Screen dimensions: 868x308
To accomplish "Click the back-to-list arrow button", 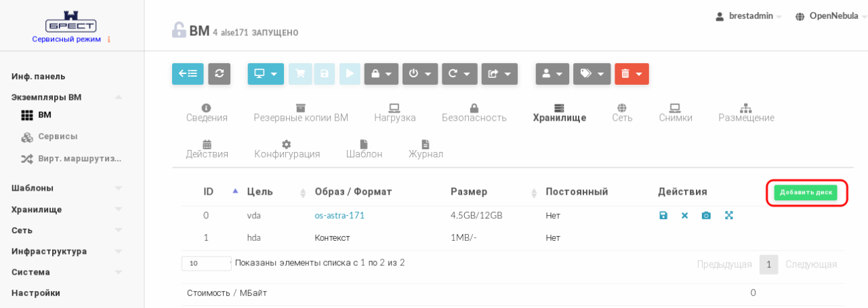I will coord(188,74).
